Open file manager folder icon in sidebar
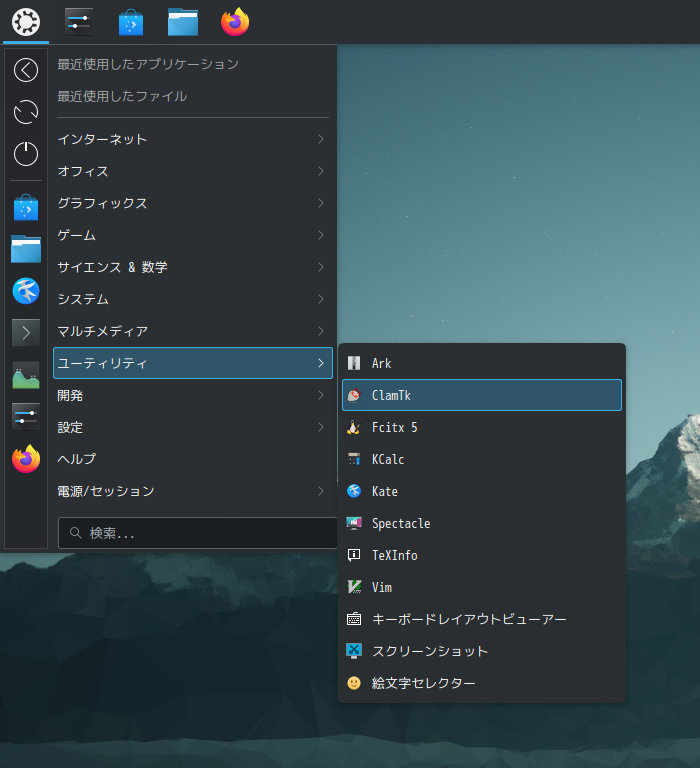Viewport: 700px width, 768px height. (26, 249)
